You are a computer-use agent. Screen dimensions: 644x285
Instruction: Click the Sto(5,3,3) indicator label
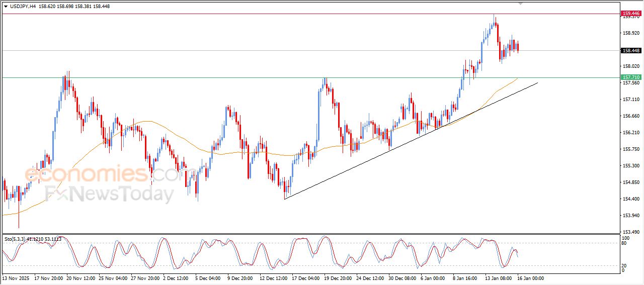pos(18,239)
